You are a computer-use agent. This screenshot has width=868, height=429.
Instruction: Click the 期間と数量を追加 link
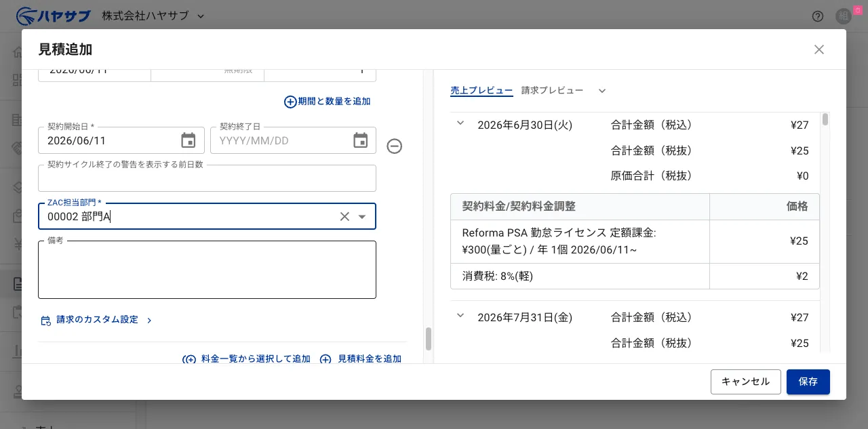point(328,102)
